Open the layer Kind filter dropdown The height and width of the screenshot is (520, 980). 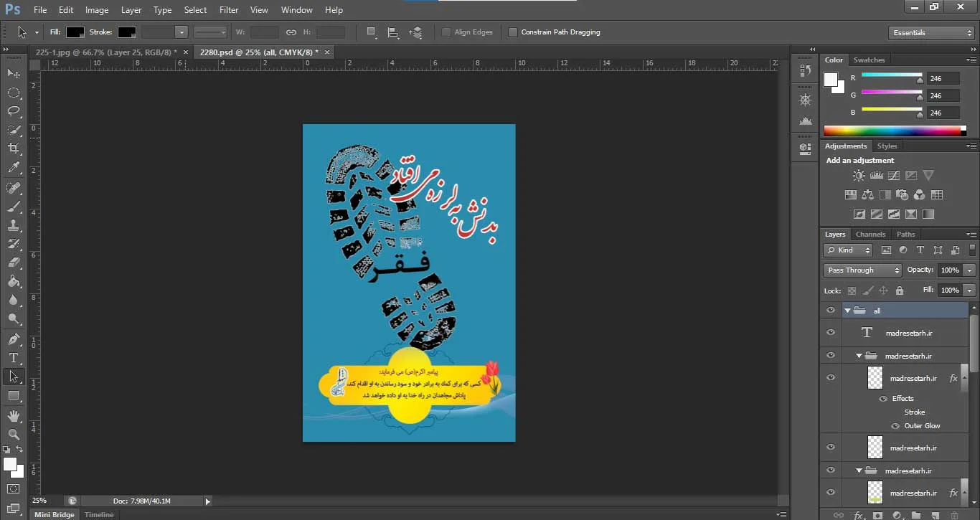pyautogui.click(x=848, y=250)
